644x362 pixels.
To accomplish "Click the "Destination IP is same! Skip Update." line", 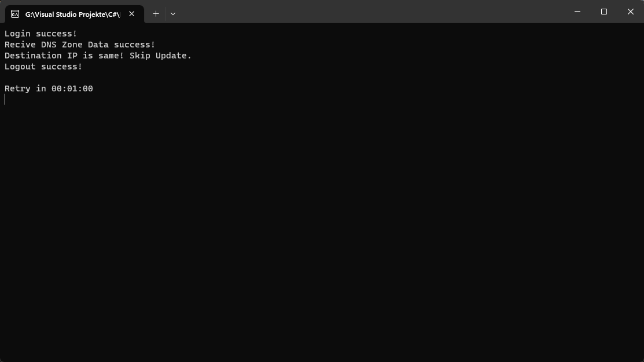I will [x=98, y=56].
